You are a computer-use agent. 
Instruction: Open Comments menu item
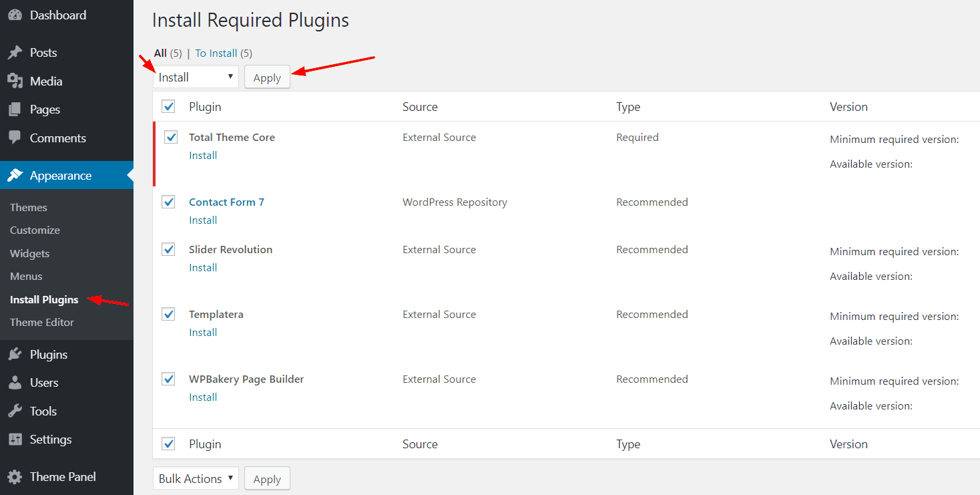[x=67, y=138]
